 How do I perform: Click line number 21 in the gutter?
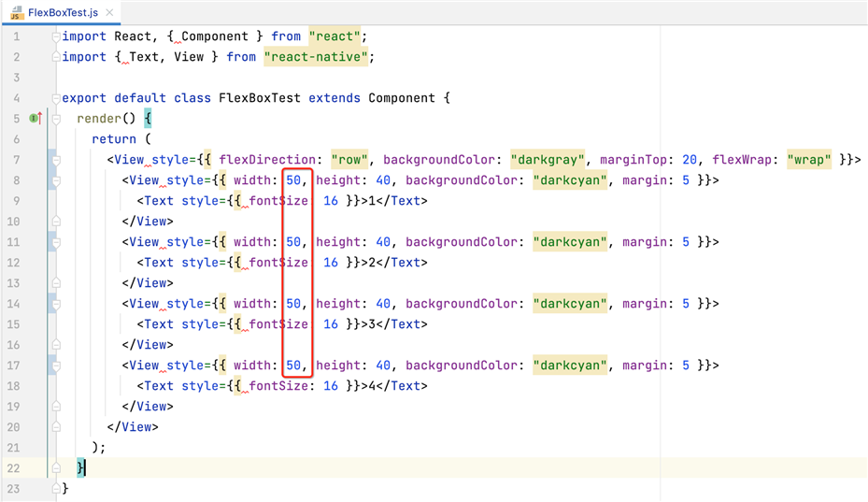coord(13,448)
